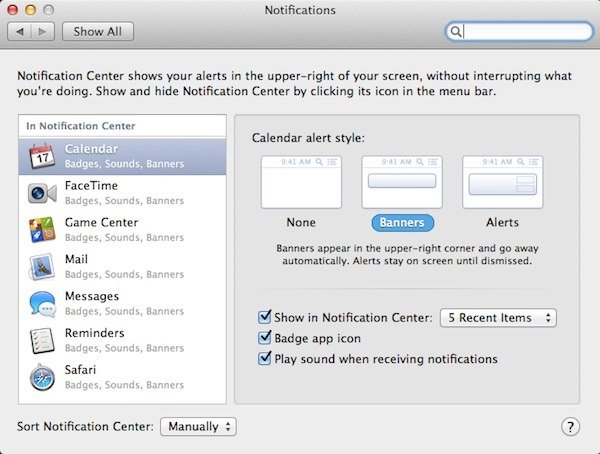The height and width of the screenshot is (454, 600).
Task: Click the In Notification Center header
Action: [81, 126]
